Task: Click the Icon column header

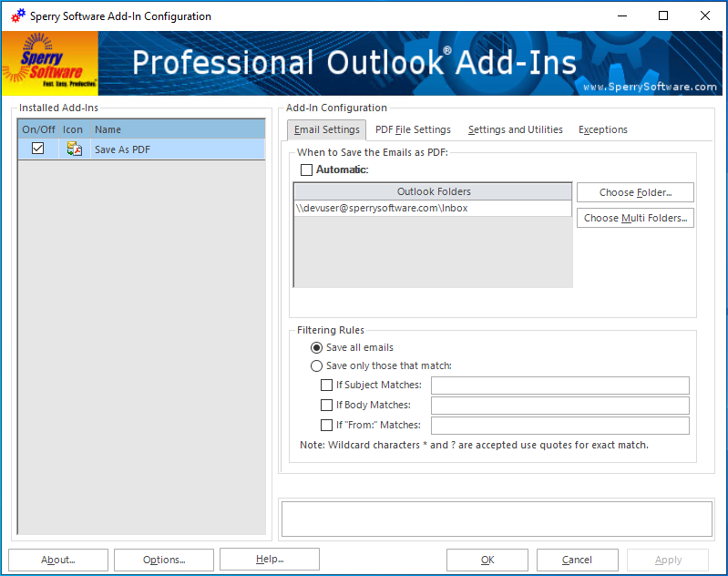Action: tap(74, 129)
